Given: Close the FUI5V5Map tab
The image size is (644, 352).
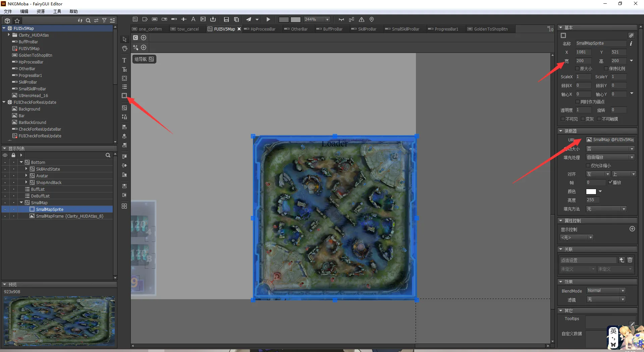Looking at the screenshot, I should point(239,29).
